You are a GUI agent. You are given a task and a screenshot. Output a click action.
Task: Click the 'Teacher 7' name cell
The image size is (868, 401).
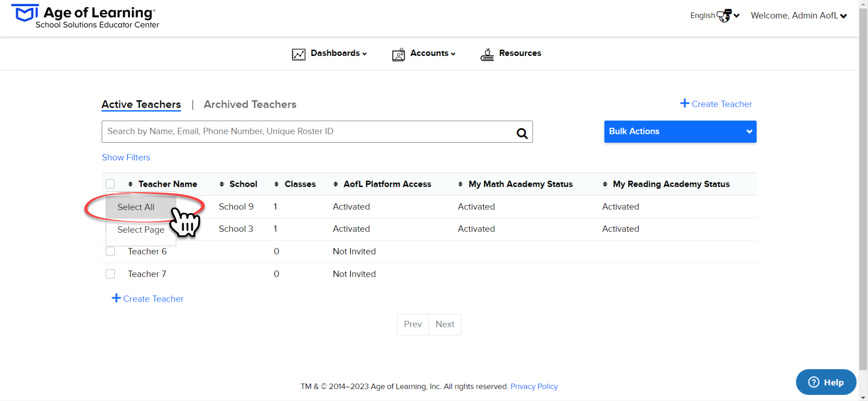click(147, 274)
